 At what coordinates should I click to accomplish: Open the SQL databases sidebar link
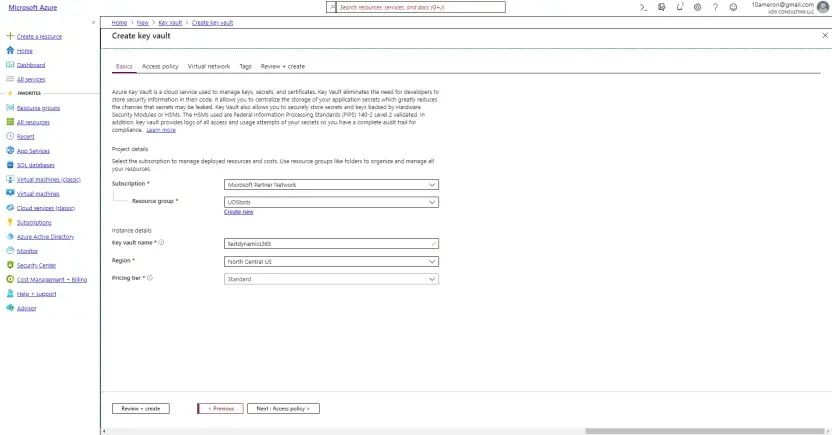36,166
